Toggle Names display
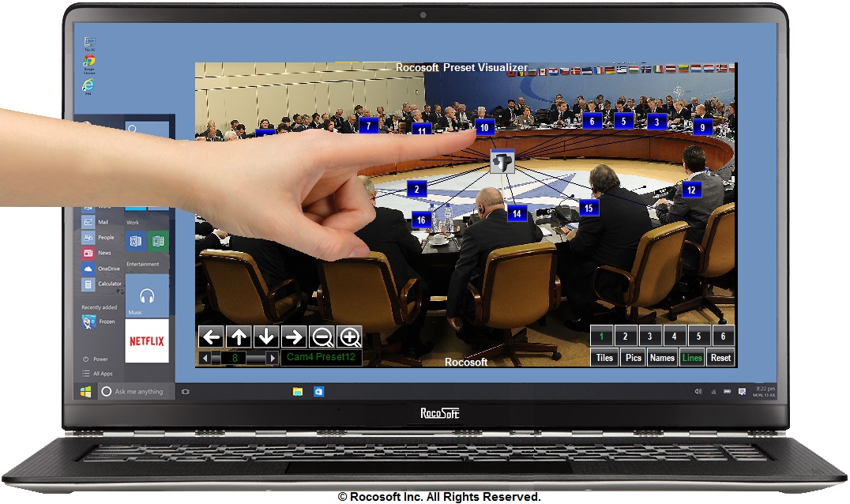850x504 pixels. point(662,358)
